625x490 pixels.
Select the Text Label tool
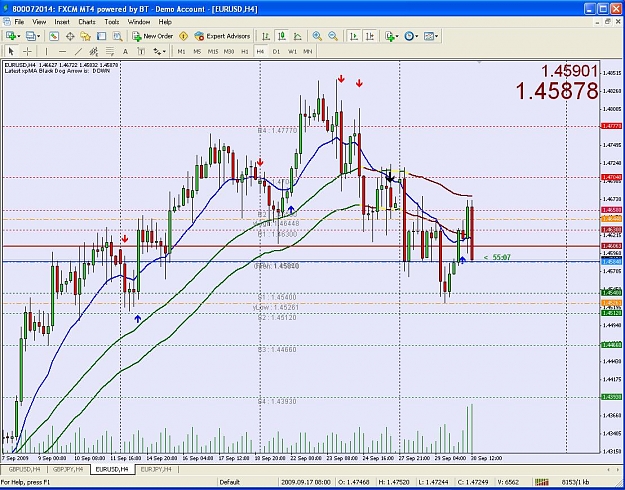pos(141,51)
